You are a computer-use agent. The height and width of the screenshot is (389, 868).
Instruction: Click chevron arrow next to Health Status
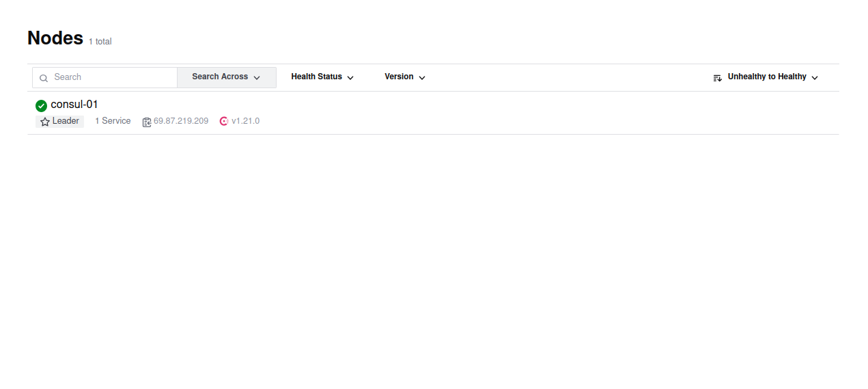pos(350,78)
